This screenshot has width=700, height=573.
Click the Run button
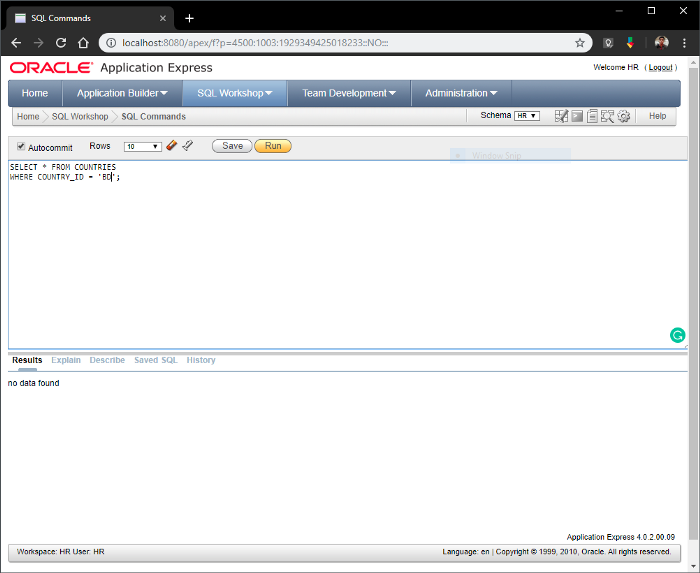click(x=273, y=146)
